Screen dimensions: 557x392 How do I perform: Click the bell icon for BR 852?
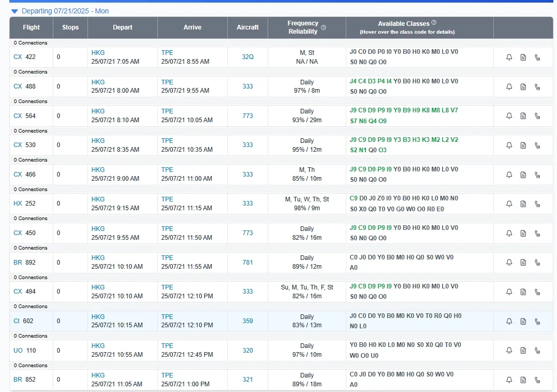(509, 380)
